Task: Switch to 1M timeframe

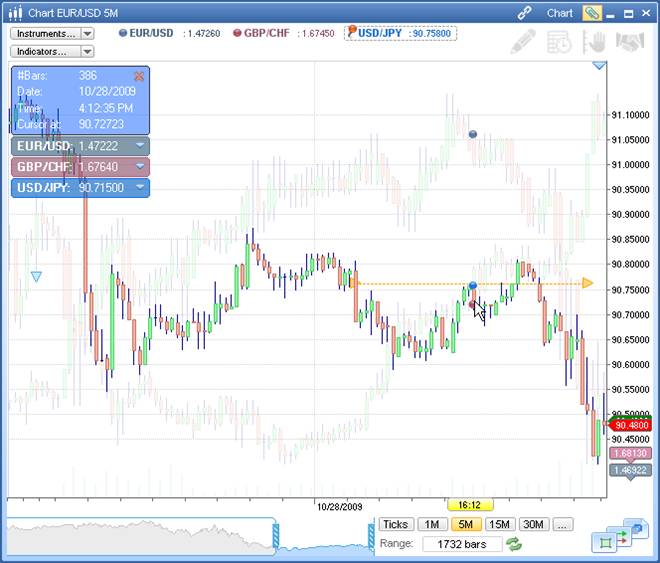Action: (432, 524)
